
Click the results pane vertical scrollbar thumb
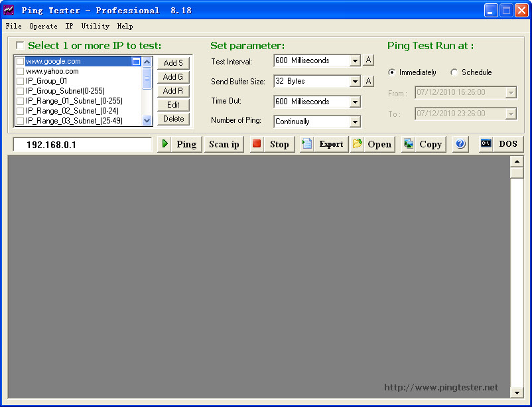pos(516,173)
